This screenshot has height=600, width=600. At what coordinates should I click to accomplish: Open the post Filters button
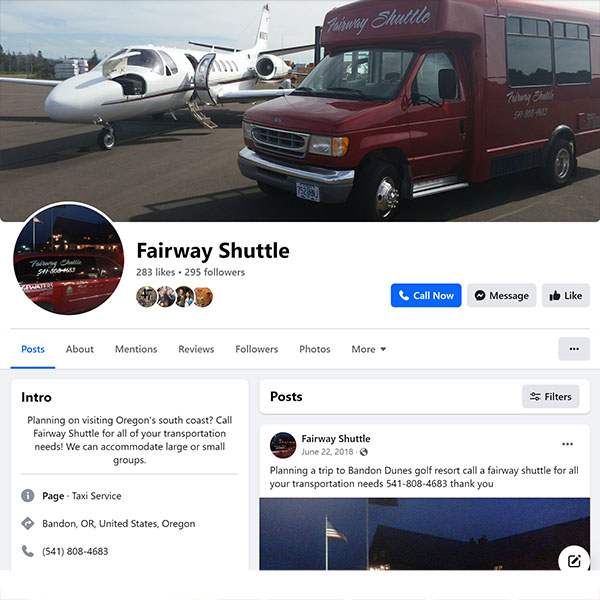pyautogui.click(x=550, y=396)
